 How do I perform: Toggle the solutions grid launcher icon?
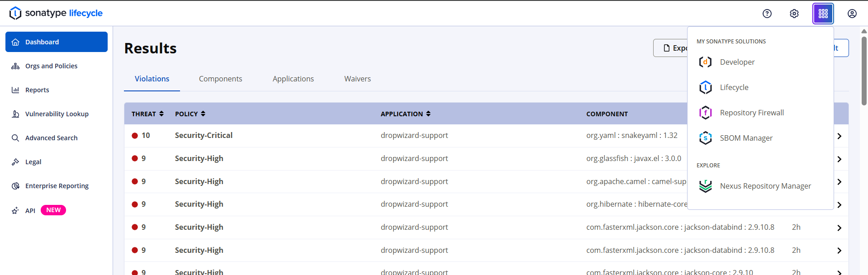(823, 14)
